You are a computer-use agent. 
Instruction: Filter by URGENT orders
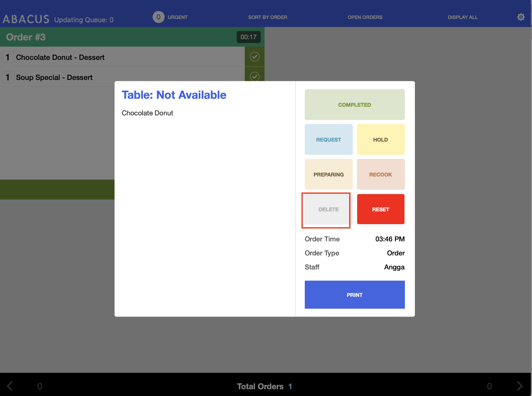click(177, 17)
